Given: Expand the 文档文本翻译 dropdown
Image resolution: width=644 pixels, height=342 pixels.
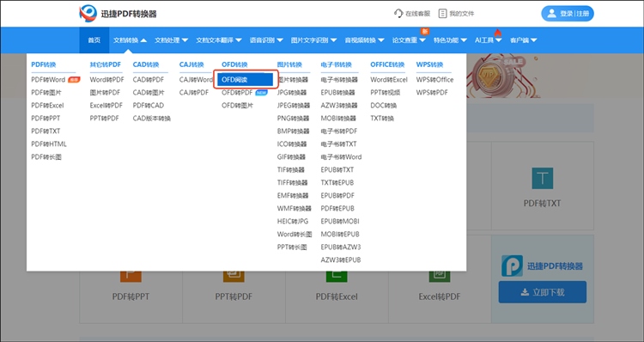Looking at the screenshot, I should click(218, 40).
